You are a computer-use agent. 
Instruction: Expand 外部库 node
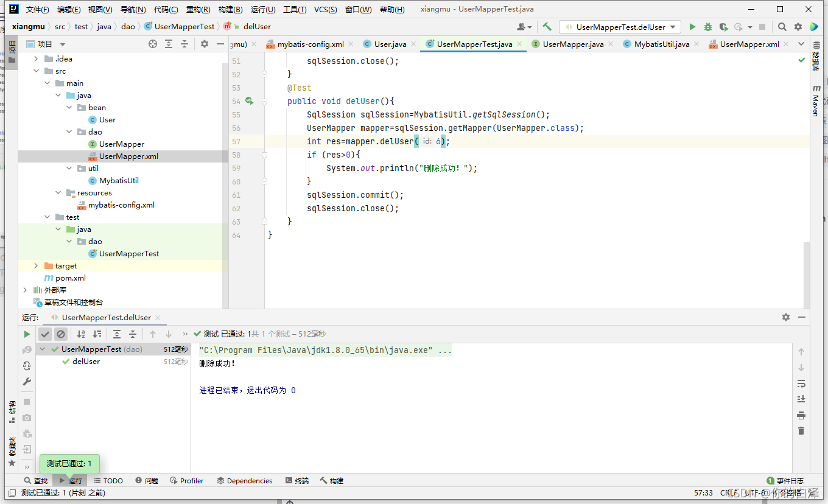point(25,290)
